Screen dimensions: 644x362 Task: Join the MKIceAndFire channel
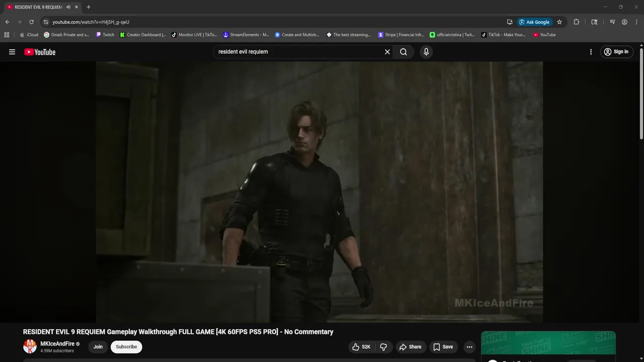(98, 347)
